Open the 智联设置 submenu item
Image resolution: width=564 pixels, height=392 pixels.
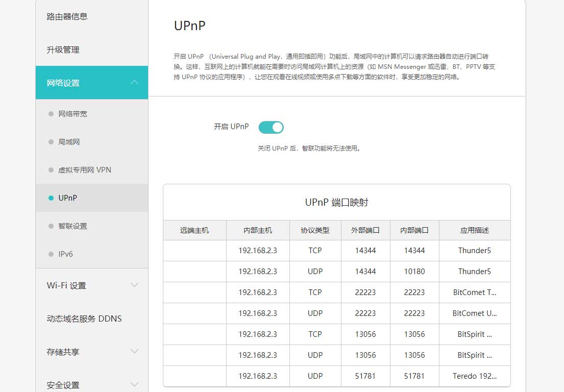tap(72, 226)
